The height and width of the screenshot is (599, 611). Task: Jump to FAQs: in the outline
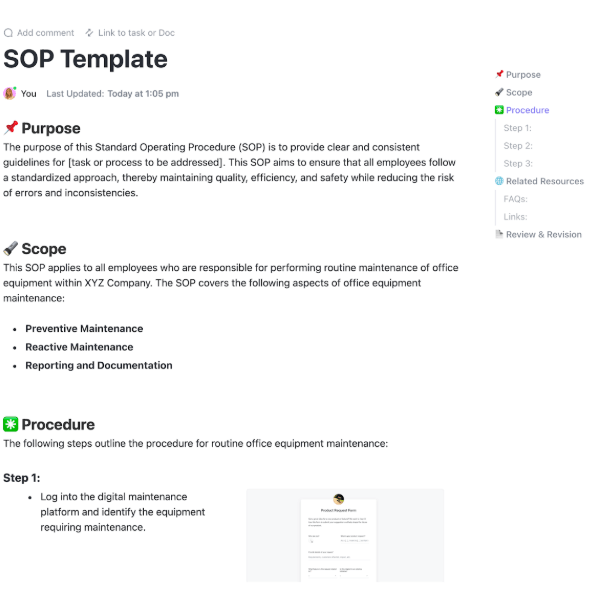coord(516,199)
